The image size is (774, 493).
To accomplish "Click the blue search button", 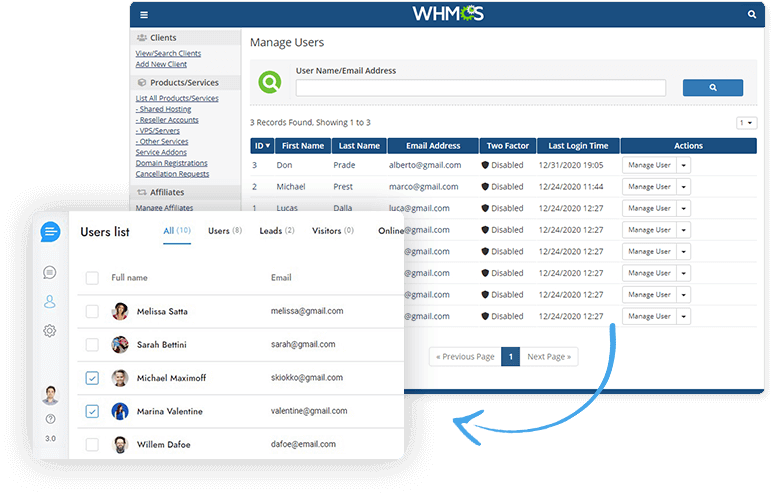I will (713, 87).
